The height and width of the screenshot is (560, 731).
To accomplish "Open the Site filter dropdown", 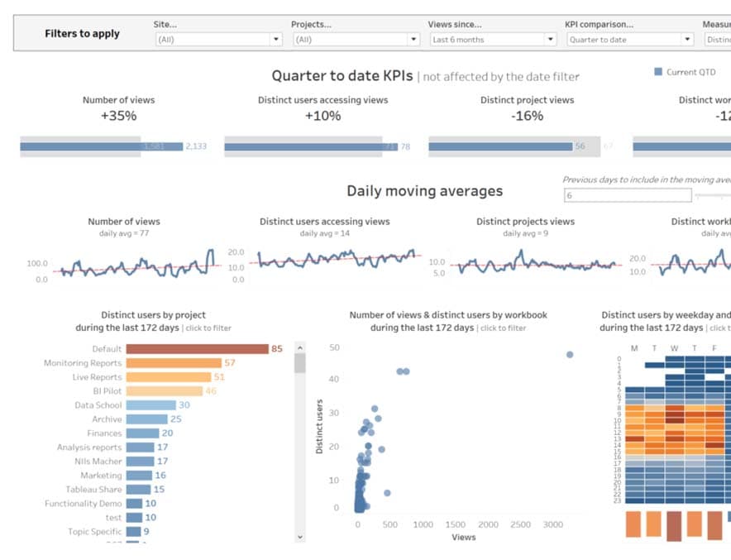I will pos(275,39).
